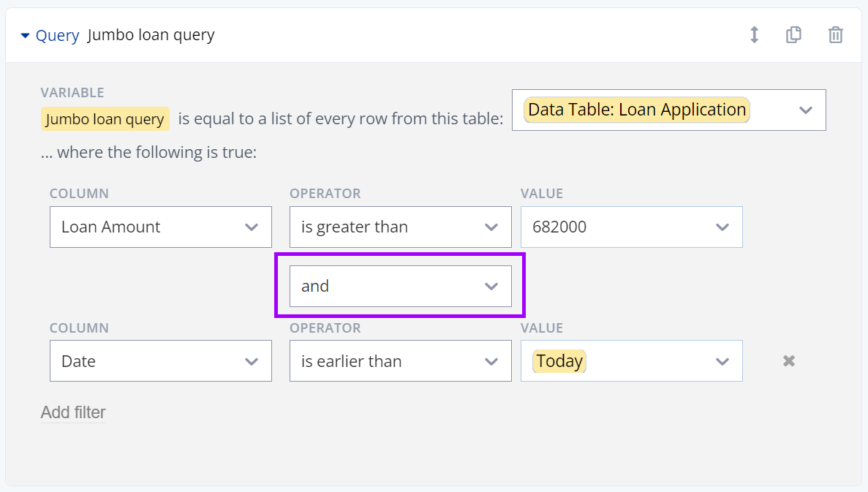The width and height of the screenshot is (868, 492).
Task: Expand the is earlier than operator dropdown
Action: click(x=491, y=360)
